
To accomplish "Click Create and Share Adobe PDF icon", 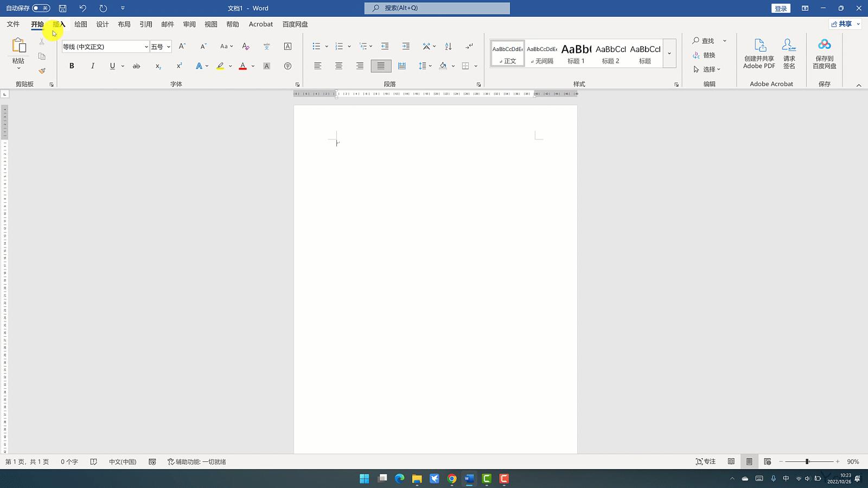I will 759,54.
